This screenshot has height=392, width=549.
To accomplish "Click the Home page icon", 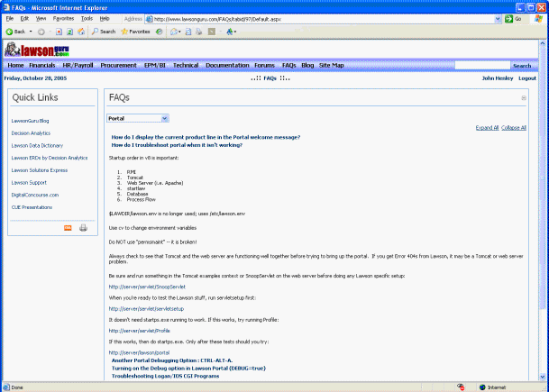I will pyautogui.click(x=81, y=32).
